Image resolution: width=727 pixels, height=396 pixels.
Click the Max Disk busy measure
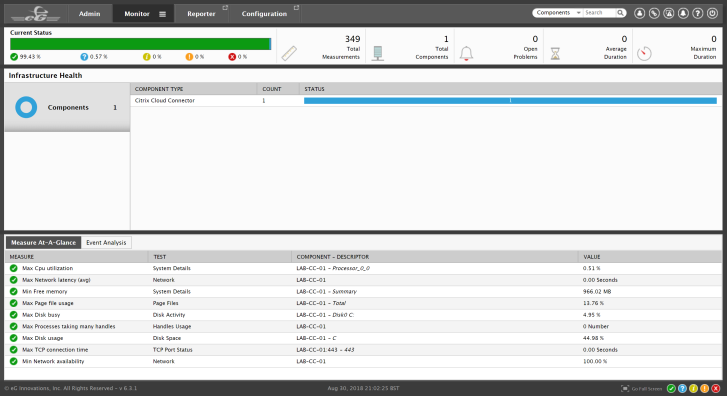pyautogui.click(x=41, y=314)
